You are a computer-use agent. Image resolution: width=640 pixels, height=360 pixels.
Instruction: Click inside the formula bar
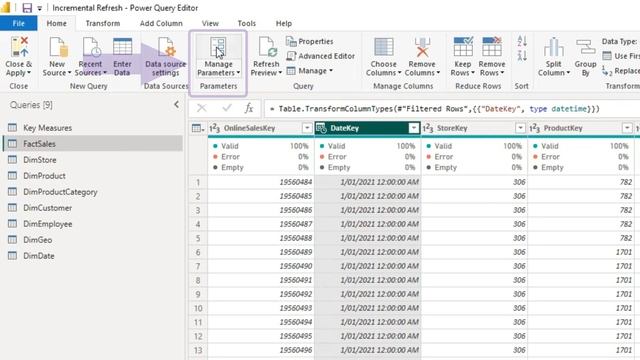(452, 109)
